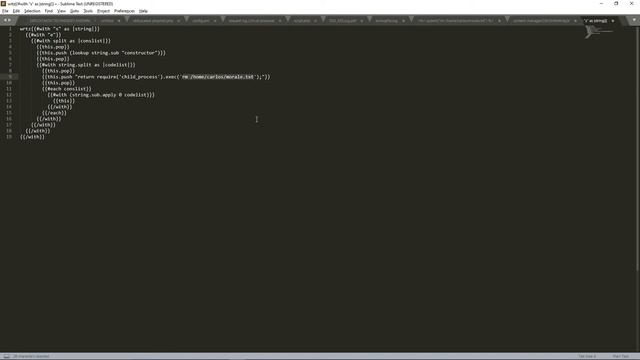Minimize the Sublime Text window
Screen dimensions: 640x360
tap(601, 4)
